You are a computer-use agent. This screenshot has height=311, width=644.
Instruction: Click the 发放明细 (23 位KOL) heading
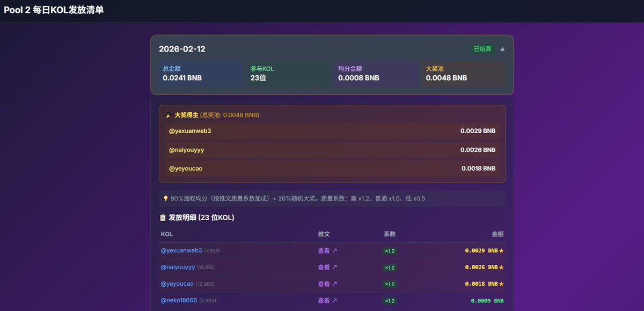(x=201, y=218)
